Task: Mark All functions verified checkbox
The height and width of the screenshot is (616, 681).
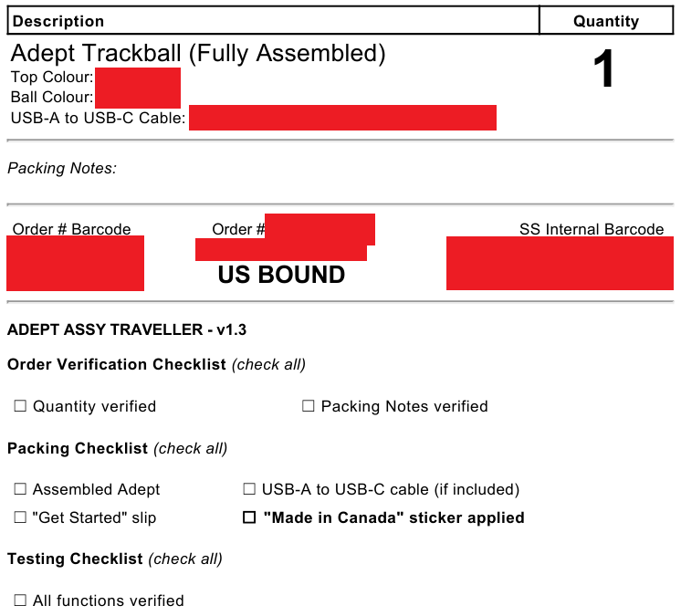Action: 20,600
